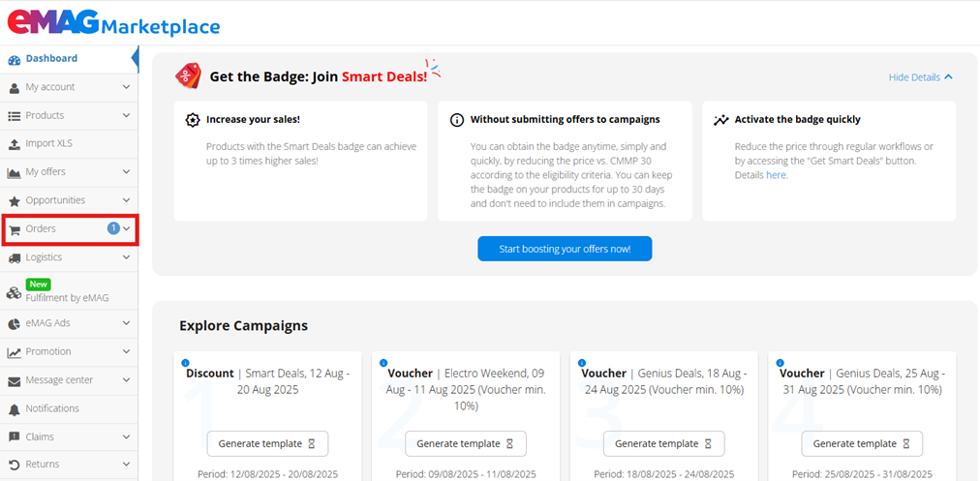
Task: Click the Returns circular arrow icon
Action: coord(15,465)
